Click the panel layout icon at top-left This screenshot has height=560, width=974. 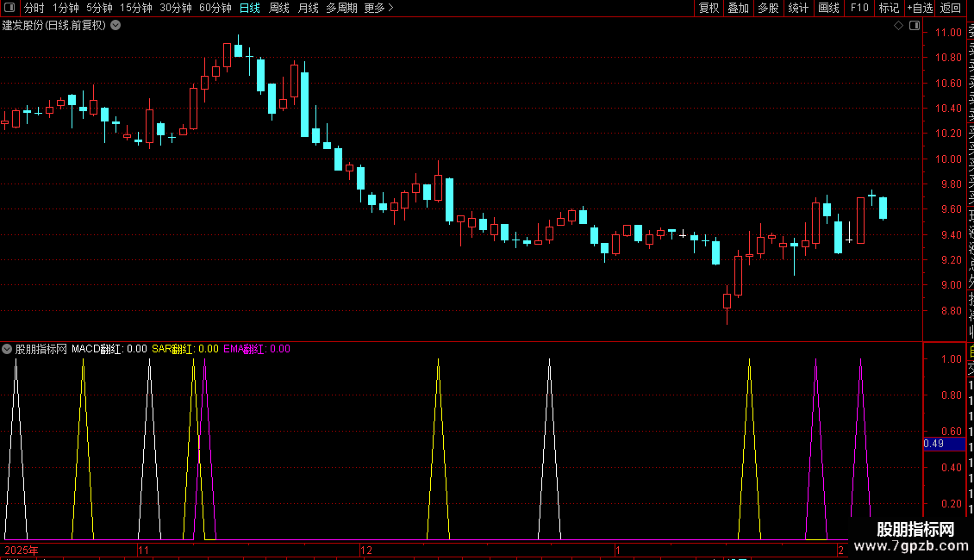coord(9,8)
